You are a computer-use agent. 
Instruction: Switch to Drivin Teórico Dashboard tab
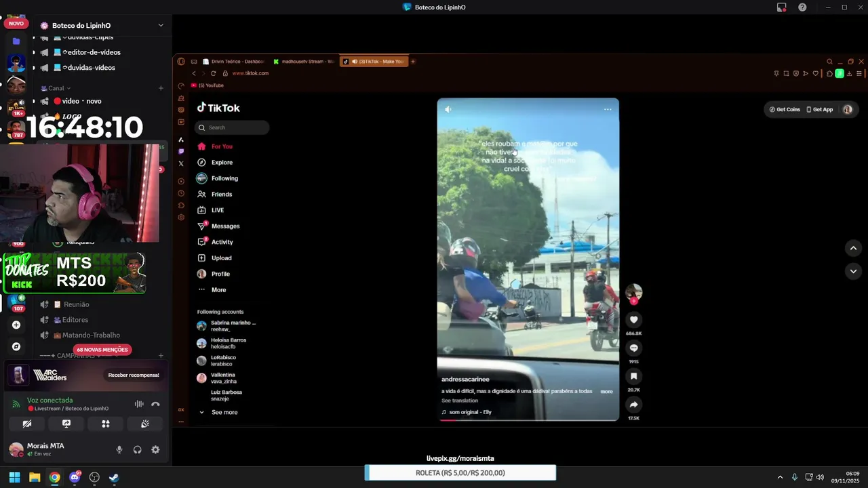(x=233, y=61)
